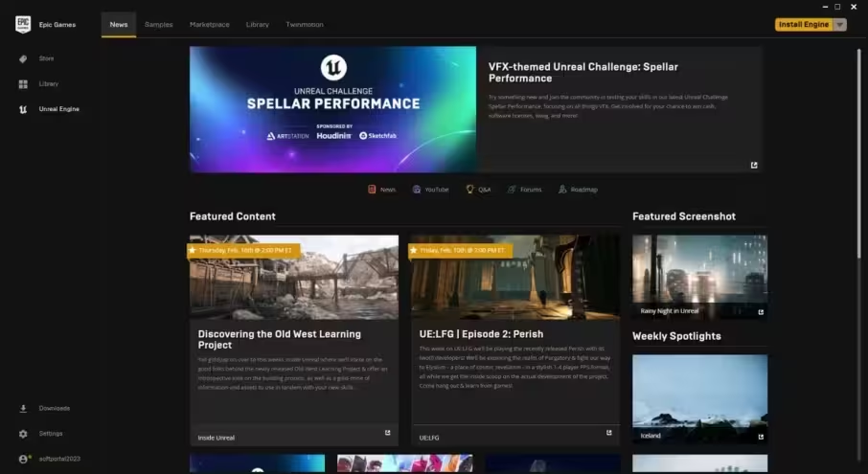Expand the Install Engine dropdown arrow
This screenshot has width=868, height=474.
click(x=840, y=24)
